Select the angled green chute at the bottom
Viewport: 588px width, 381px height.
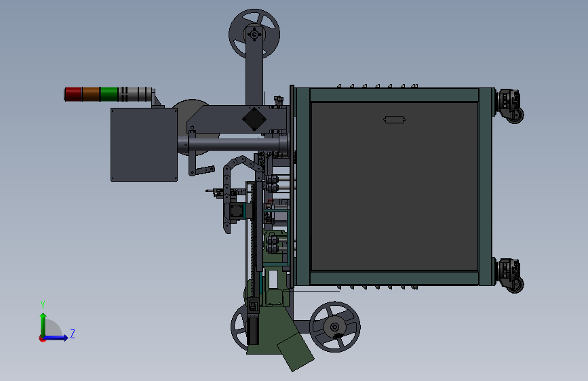click(296, 351)
